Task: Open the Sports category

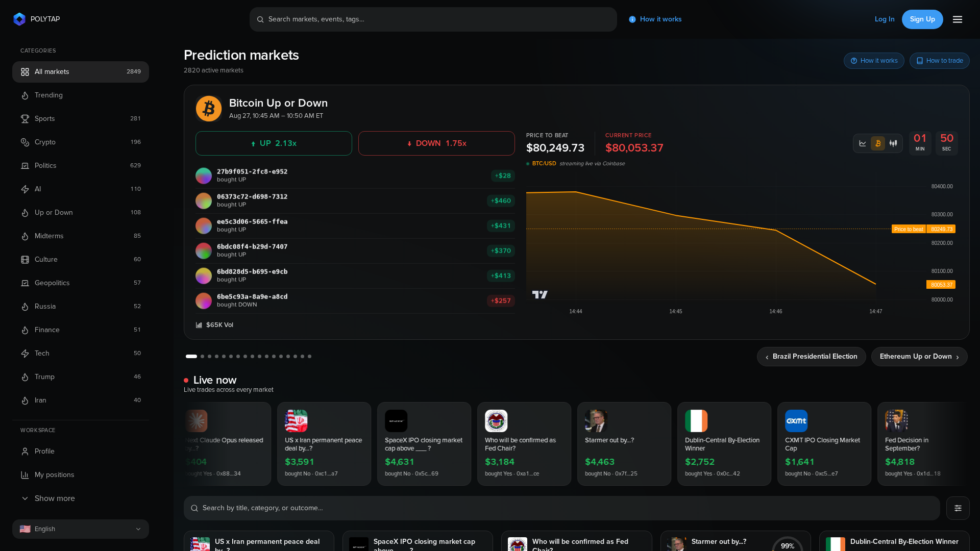Action: (81, 119)
